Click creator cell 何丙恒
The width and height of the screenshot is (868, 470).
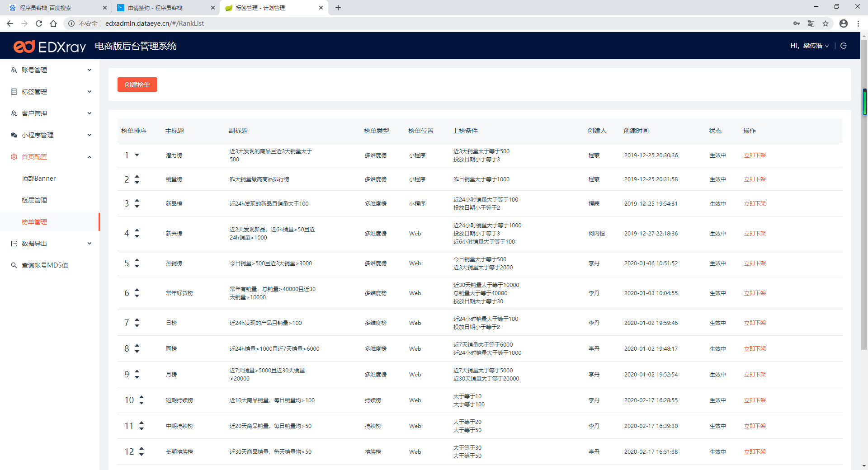(x=597, y=234)
